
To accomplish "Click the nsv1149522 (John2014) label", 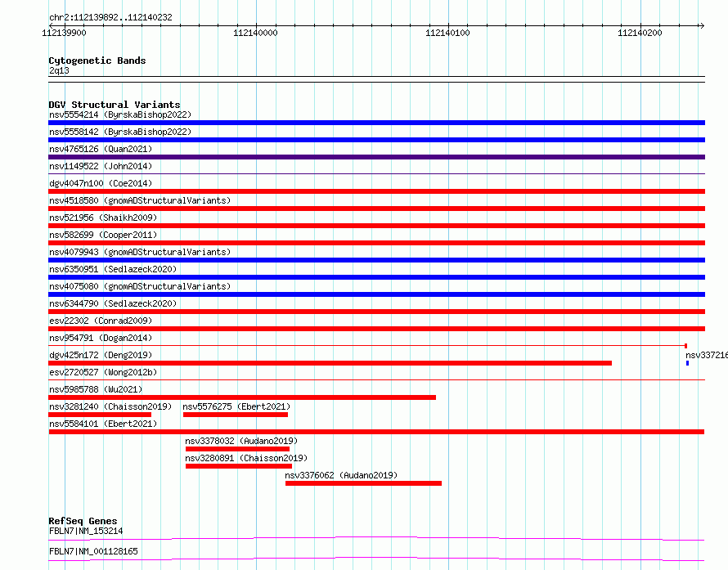I will coord(101,166).
